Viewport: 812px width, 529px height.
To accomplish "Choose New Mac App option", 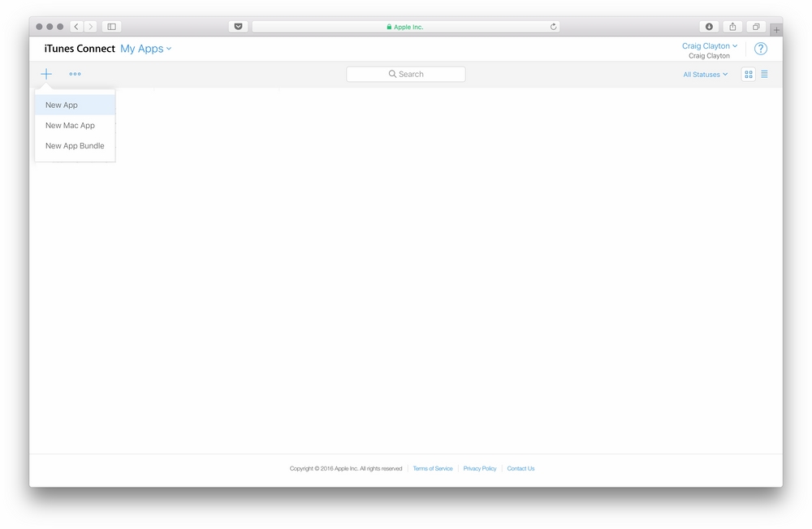I will pyautogui.click(x=75, y=125).
